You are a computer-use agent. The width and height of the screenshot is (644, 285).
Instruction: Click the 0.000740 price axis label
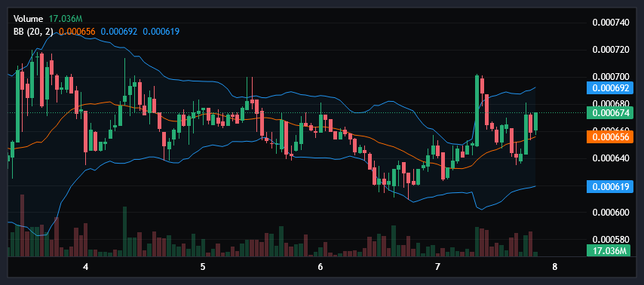click(x=611, y=22)
